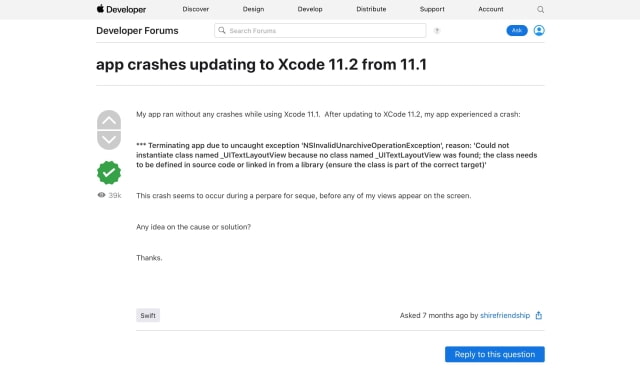
Task: Focus the Search Forums input field
Action: tap(320, 31)
